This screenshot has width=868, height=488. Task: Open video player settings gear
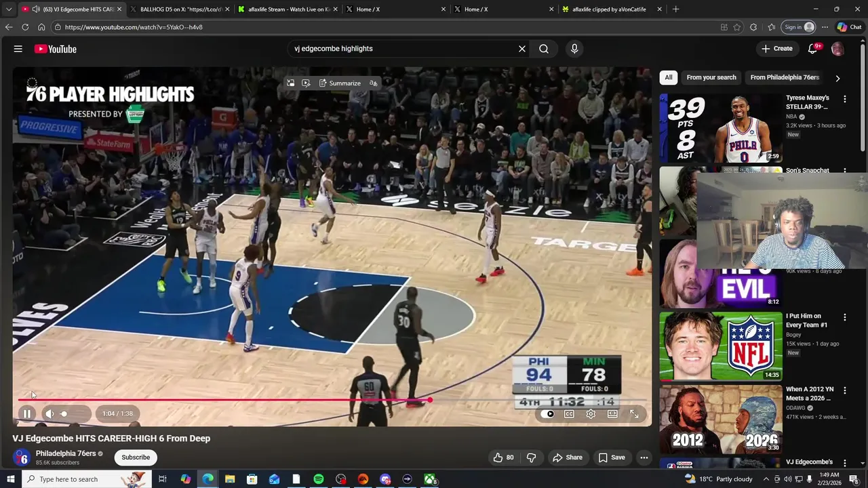[x=591, y=414]
